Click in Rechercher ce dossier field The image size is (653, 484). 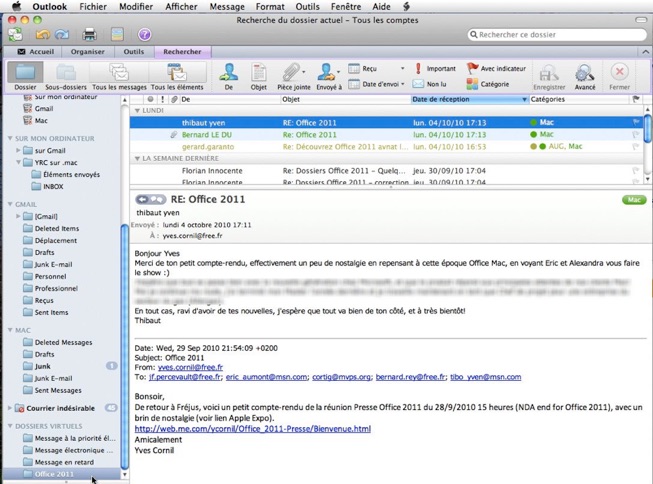click(x=557, y=35)
